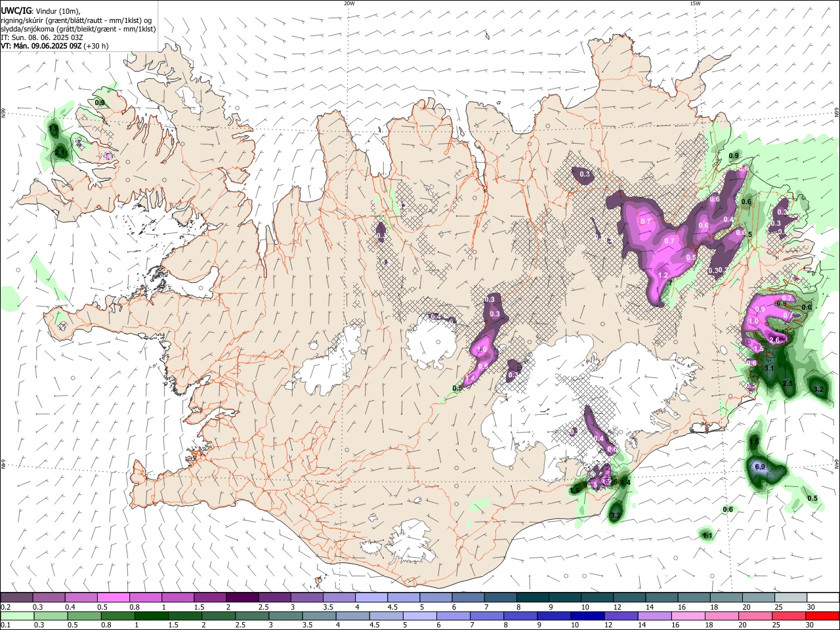
Task: Click the 2.6 precipitation value on the map
Action: point(774,340)
